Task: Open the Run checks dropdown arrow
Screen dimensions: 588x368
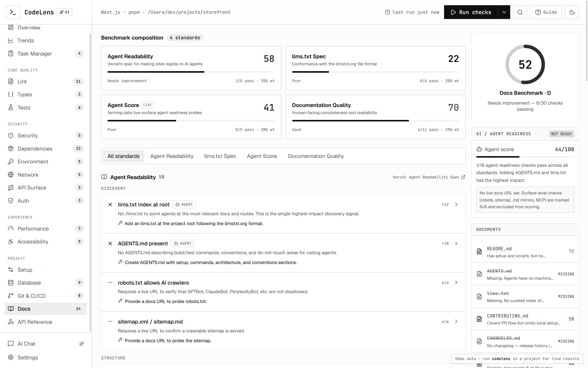Action: click(x=504, y=12)
